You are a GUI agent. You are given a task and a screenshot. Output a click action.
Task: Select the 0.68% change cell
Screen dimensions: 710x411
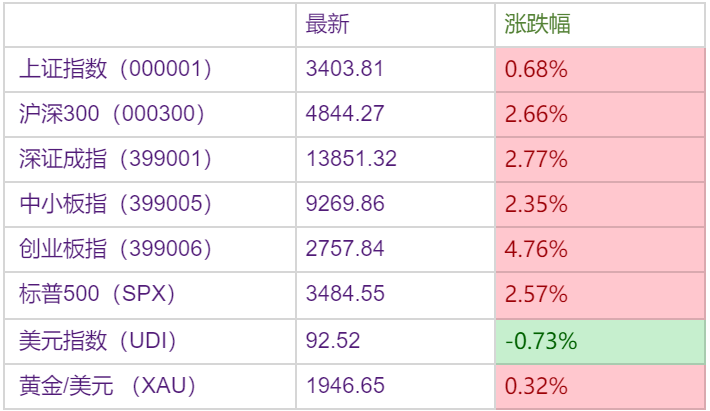537,70
